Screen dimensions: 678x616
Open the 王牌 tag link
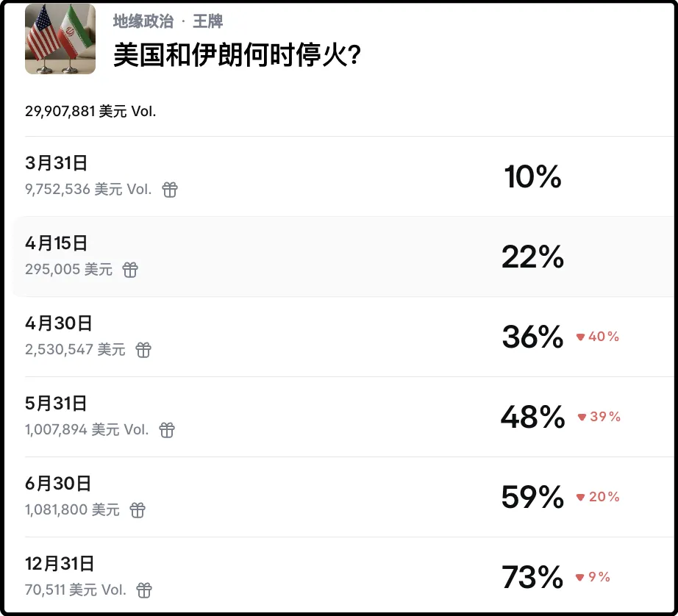[x=208, y=21]
